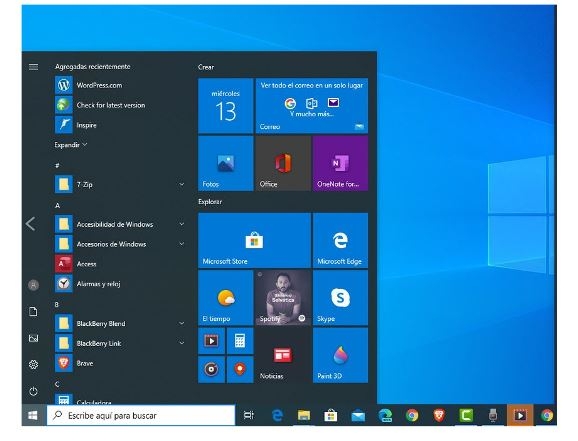
Task: Click the Power button in Start sidebar
Action: click(x=34, y=391)
